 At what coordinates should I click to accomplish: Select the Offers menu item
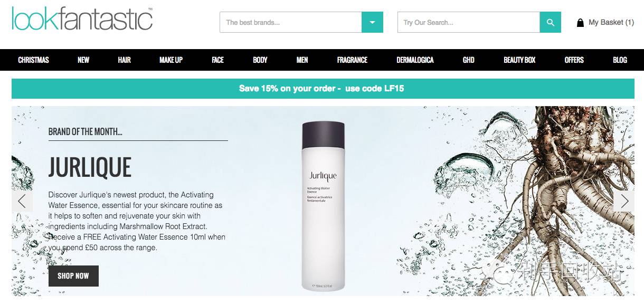[574, 60]
